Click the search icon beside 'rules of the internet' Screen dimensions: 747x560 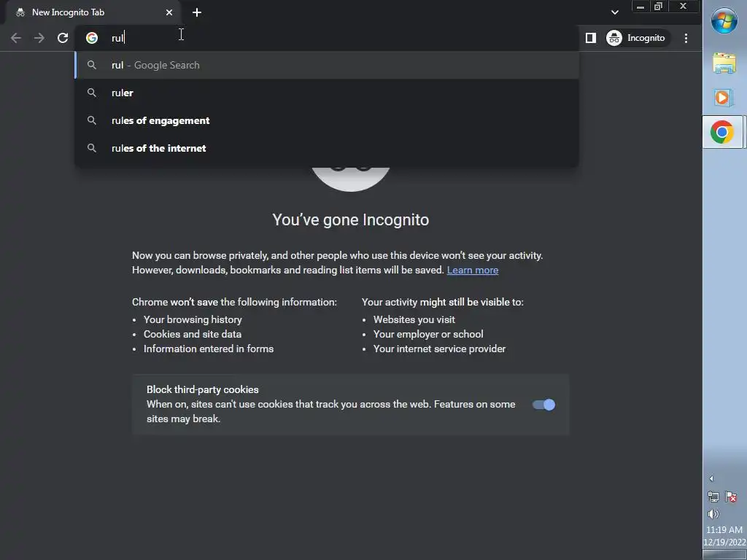coord(92,148)
